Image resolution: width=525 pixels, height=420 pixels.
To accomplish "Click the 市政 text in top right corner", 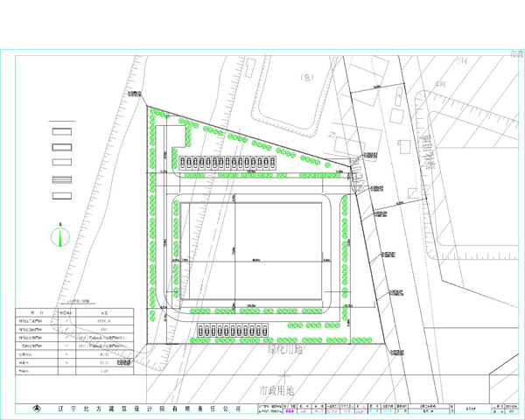I will tap(514, 54).
